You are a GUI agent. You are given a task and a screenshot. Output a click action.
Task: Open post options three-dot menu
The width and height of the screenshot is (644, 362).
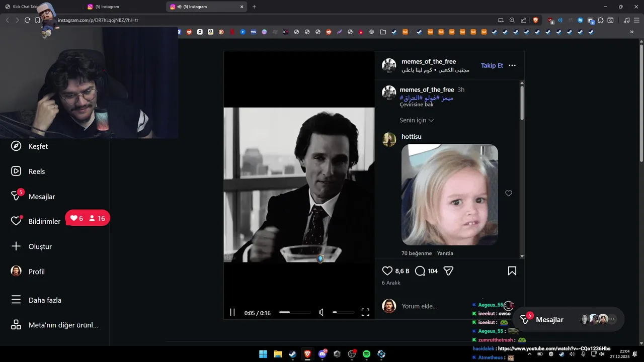click(x=512, y=65)
